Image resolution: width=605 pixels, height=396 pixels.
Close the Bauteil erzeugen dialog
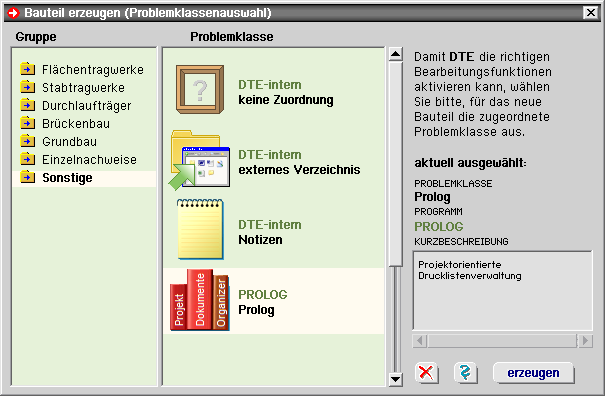[591, 13]
